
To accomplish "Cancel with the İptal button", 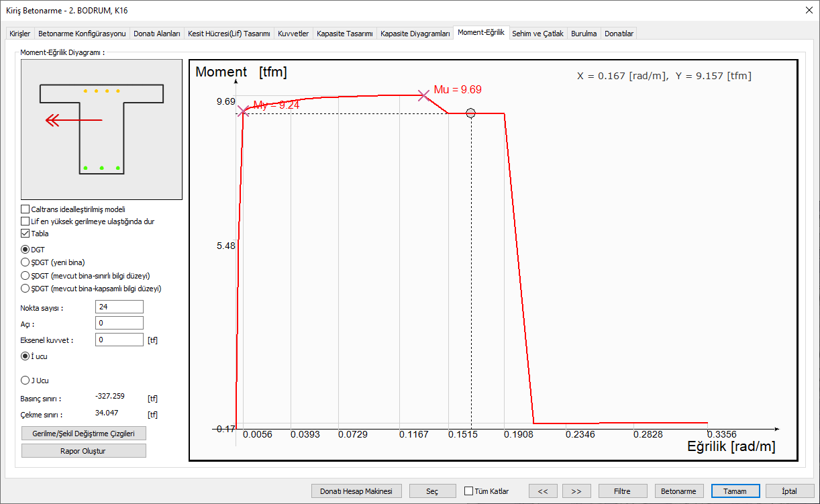I will coord(790,491).
